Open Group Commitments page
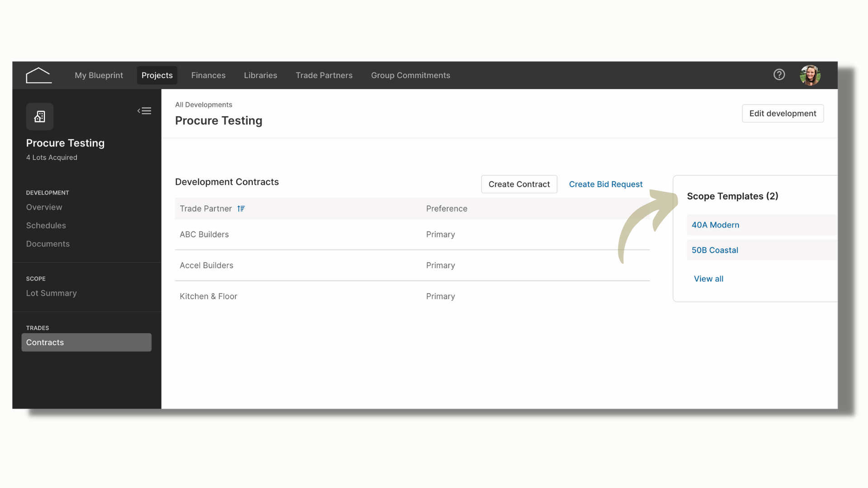 tap(410, 75)
